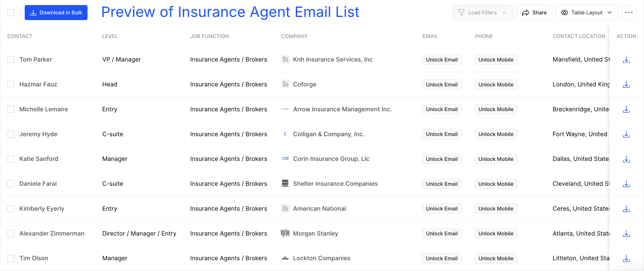Download Jeremy Hyde's contact via Action column icon
This screenshot has height=271, width=644.
(x=626, y=134)
